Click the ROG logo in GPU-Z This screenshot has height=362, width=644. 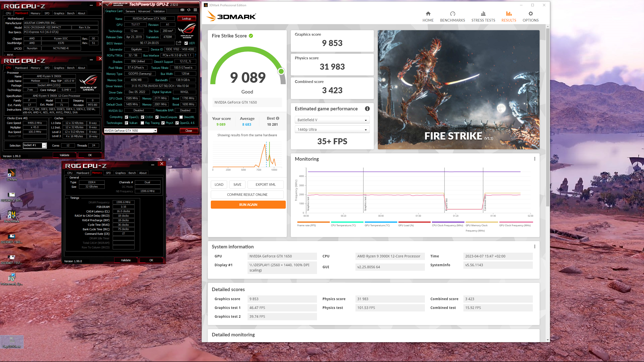click(187, 31)
